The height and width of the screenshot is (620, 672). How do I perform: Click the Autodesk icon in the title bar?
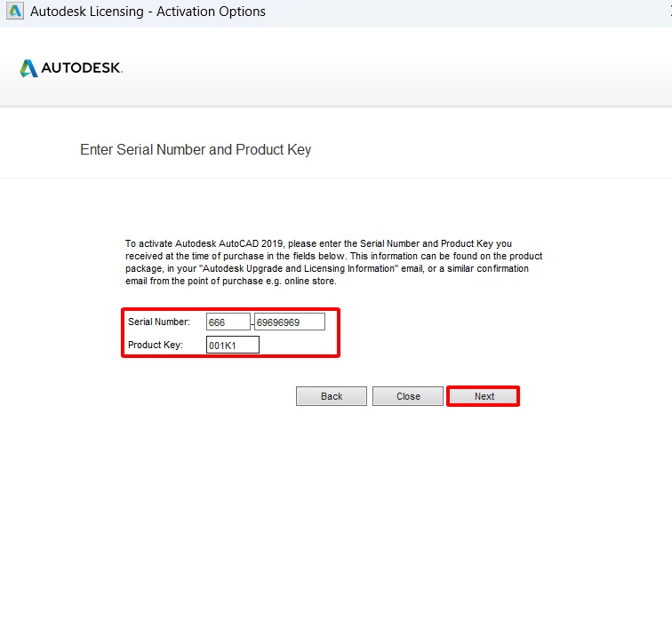14,12
